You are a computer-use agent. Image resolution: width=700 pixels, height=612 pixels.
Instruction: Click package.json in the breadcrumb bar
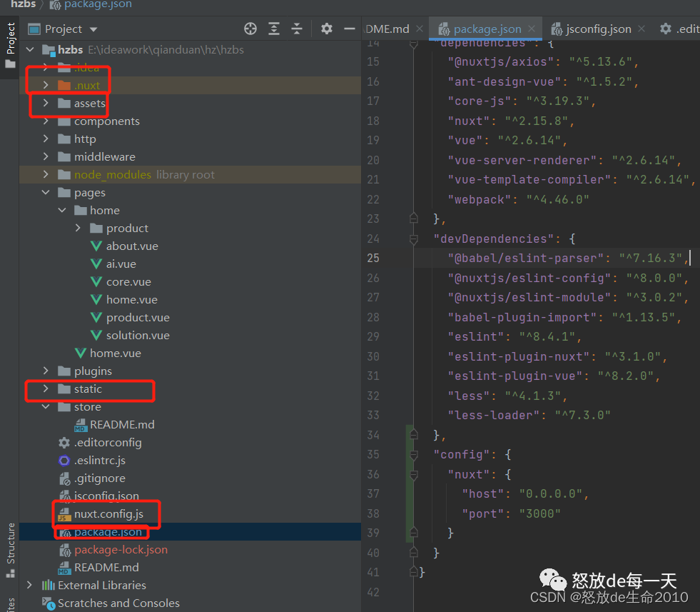pos(98,4)
